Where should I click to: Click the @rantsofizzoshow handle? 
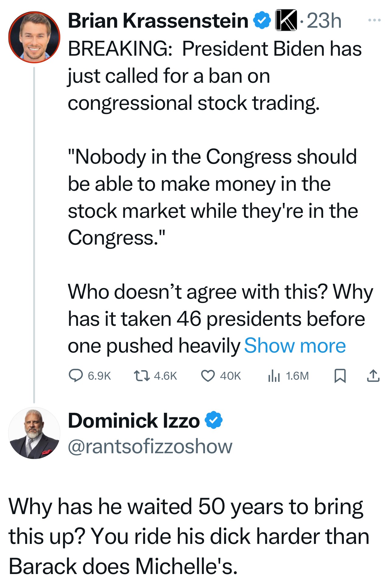pos(150,446)
